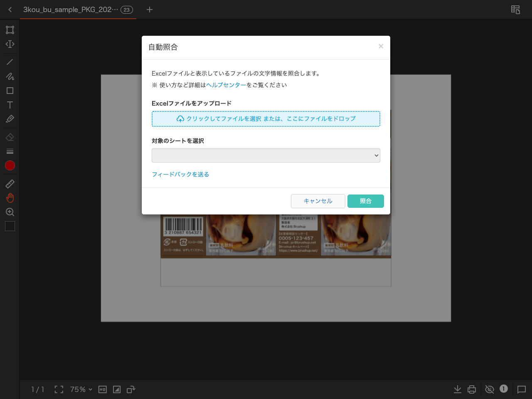Open the 75% zoom level dropdown

81,389
